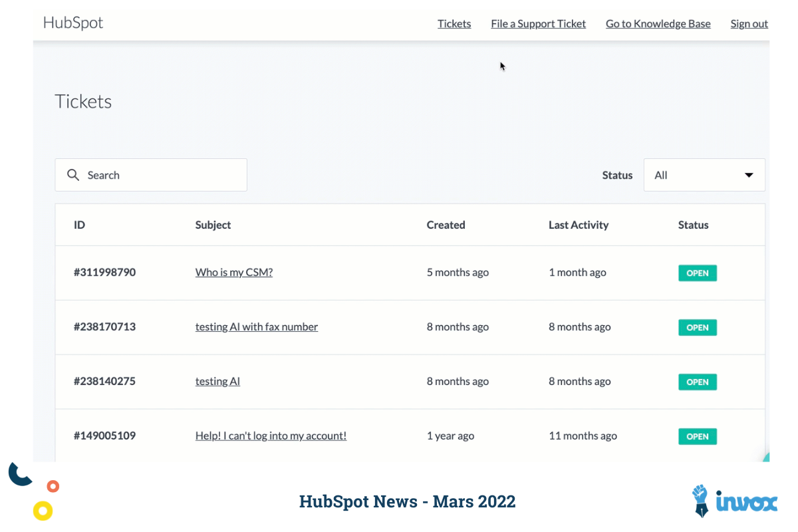Click OPEN badge for #238140275
Image resolution: width=798 pixels, height=532 pixels.
coord(698,382)
